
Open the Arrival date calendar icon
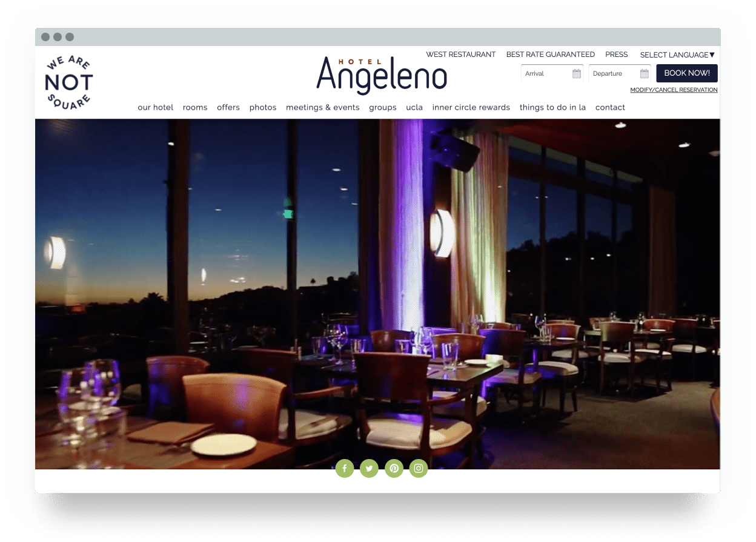[x=577, y=74]
